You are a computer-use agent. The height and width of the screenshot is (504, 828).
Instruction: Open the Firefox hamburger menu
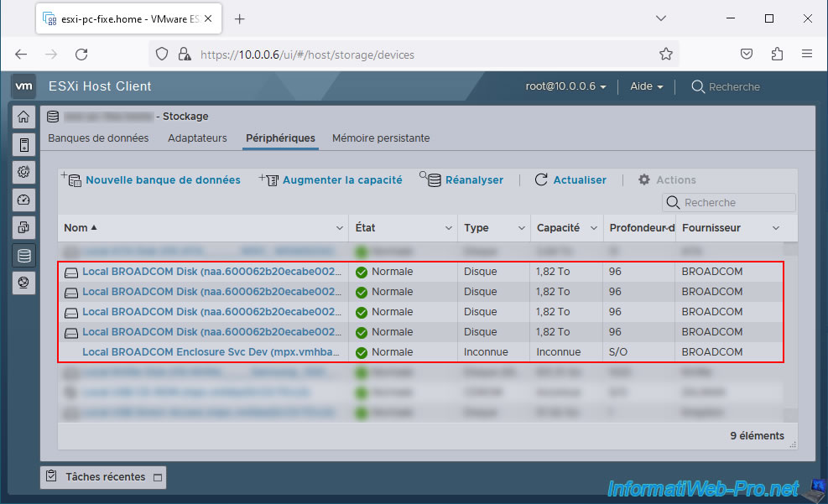(807, 54)
